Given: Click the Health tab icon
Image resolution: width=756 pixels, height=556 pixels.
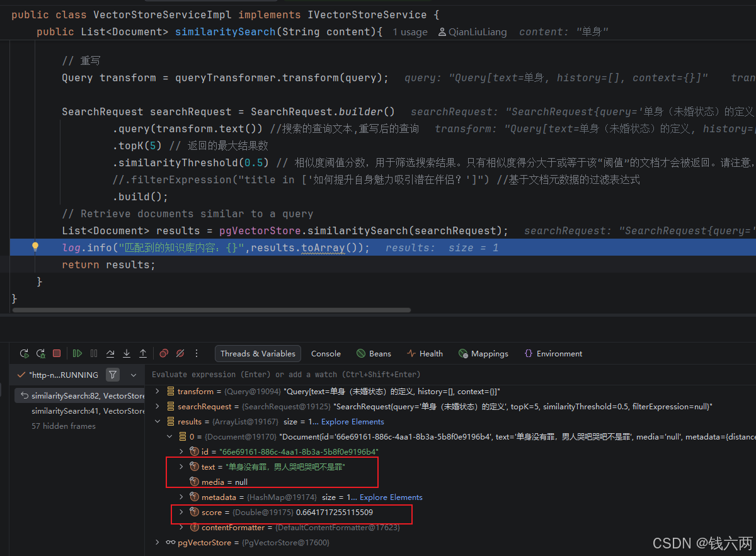Looking at the screenshot, I should [411, 353].
